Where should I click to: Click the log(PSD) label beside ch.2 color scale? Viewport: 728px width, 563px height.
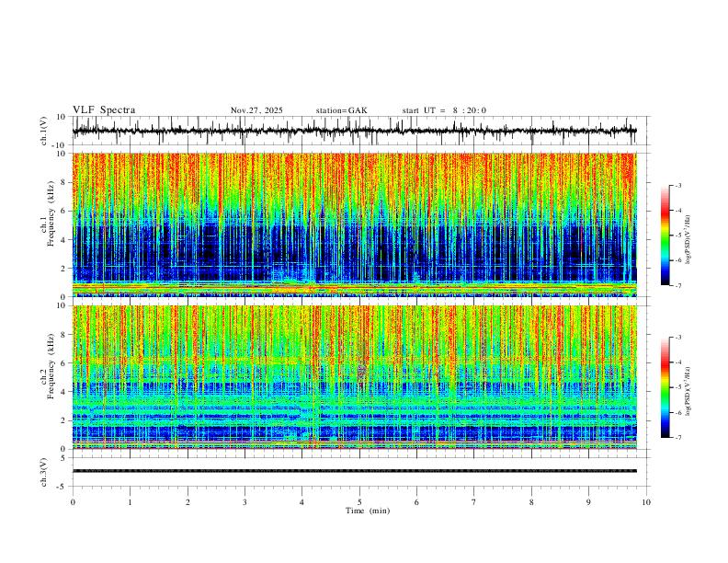coord(688,391)
